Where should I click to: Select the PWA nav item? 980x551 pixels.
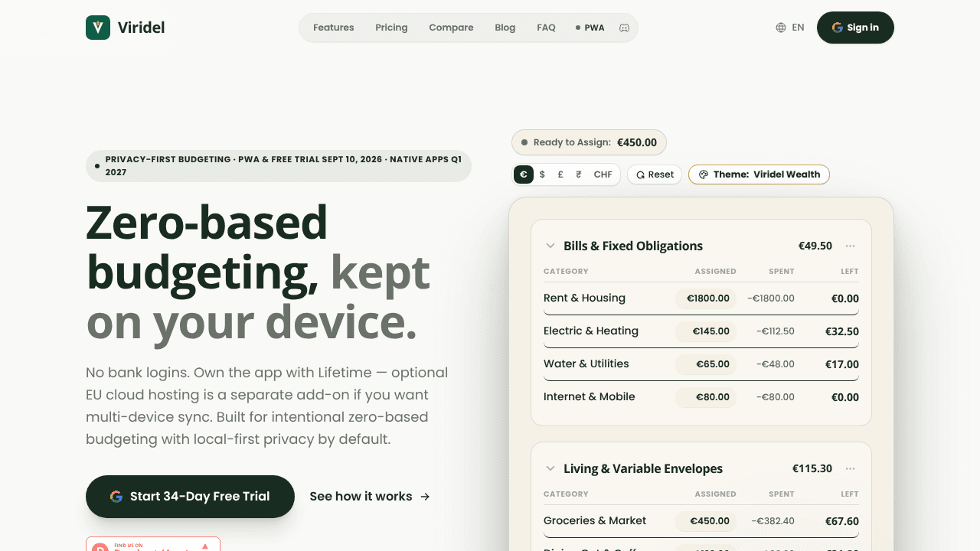pos(590,28)
